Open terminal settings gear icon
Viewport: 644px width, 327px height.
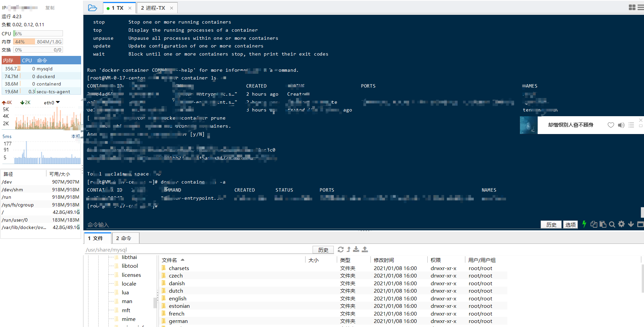pyautogui.click(x=621, y=224)
